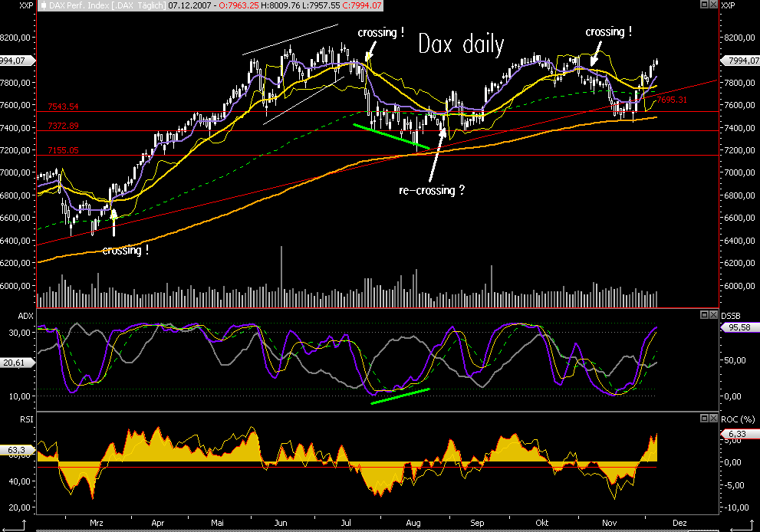This screenshot has width=760, height=532.
Task: Click the 07.12.2007 date in the title bar
Action: pyautogui.click(x=189, y=6)
